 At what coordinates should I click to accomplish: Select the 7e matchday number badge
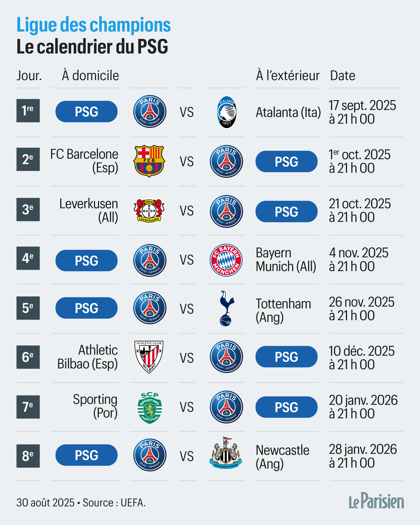(28, 407)
